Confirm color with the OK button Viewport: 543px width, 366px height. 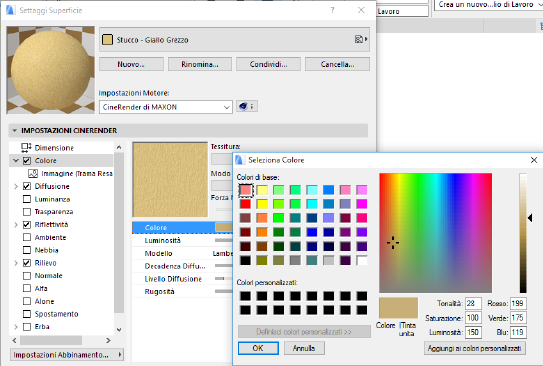(258, 348)
